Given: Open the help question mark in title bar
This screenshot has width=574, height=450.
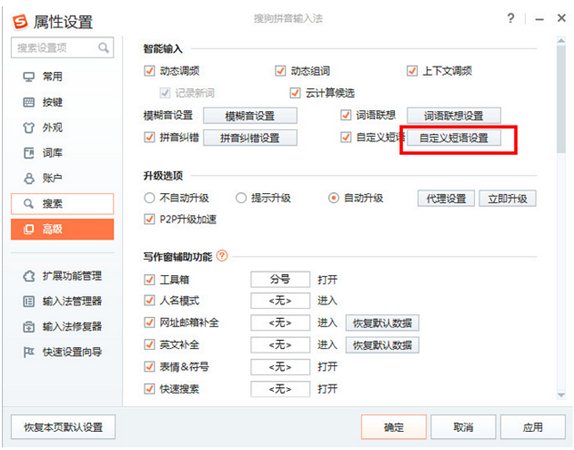Looking at the screenshot, I should pyautogui.click(x=511, y=18).
